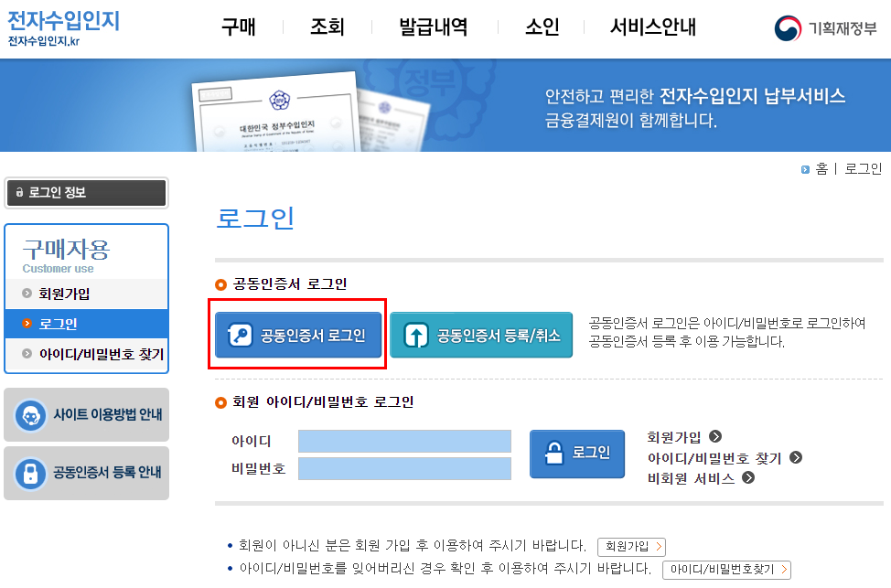Open the 발급내역 menu

pyautogui.click(x=433, y=27)
